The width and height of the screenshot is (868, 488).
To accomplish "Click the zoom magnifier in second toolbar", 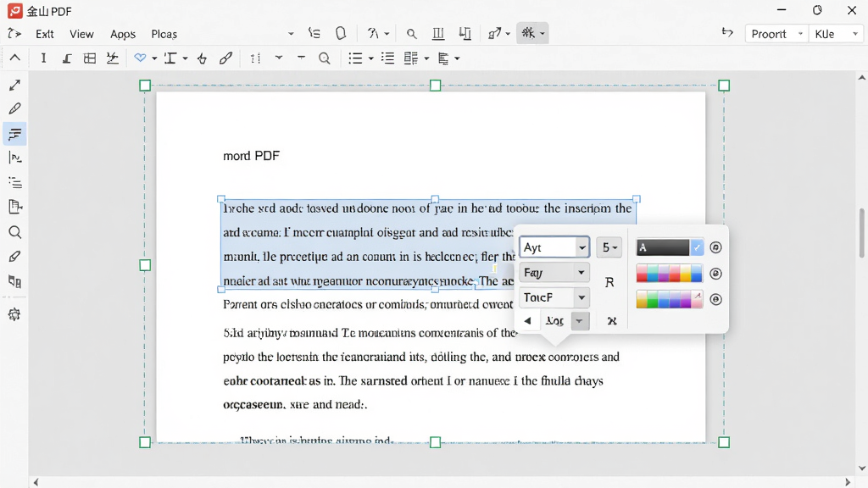I will pos(325,58).
